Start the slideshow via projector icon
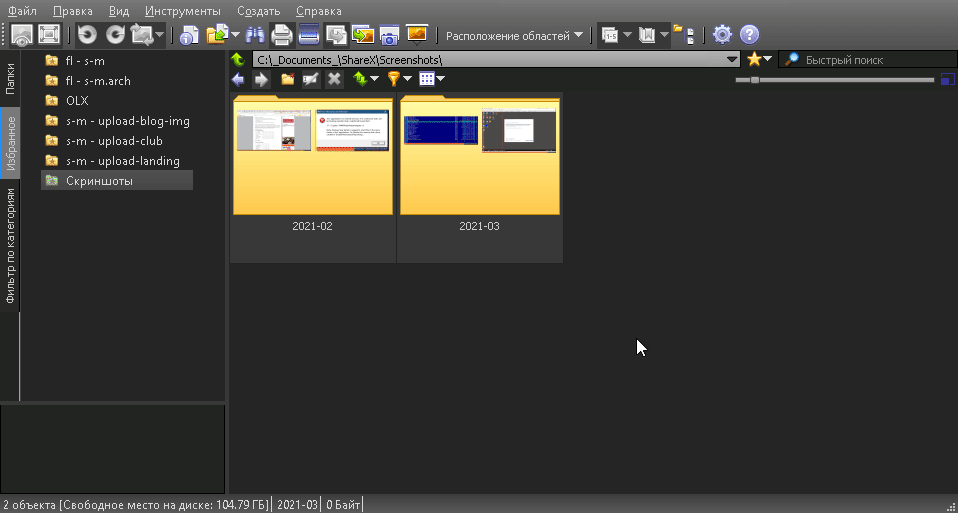This screenshot has height=513, width=958. pyautogui.click(x=417, y=35)
